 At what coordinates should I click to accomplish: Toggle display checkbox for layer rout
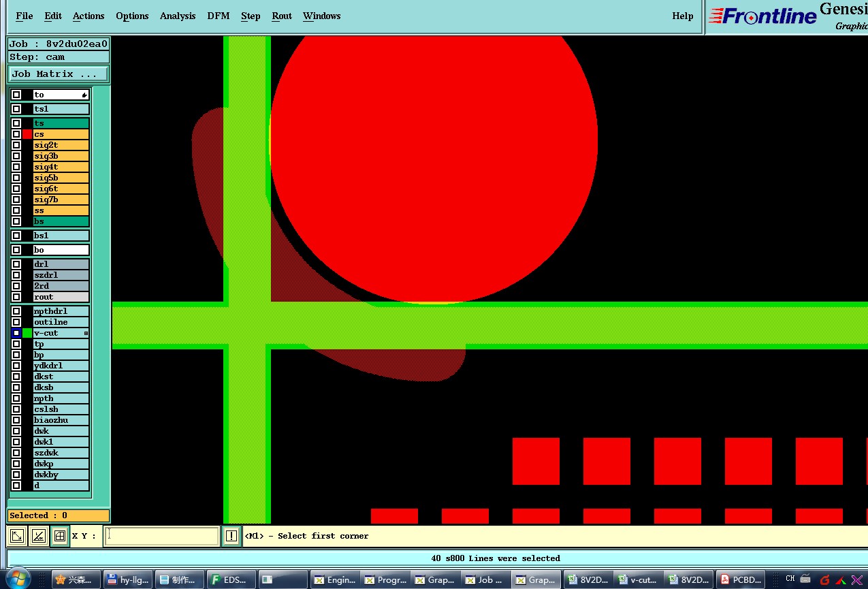(x=16, y=297)
